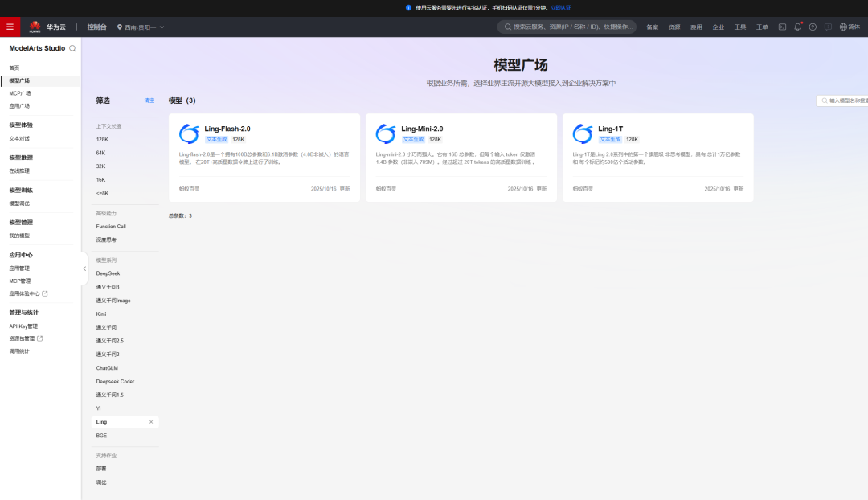Screen dimensions: 868x500
Task: Click the 清空 clear filters button
Action: (x=149, y=100)
